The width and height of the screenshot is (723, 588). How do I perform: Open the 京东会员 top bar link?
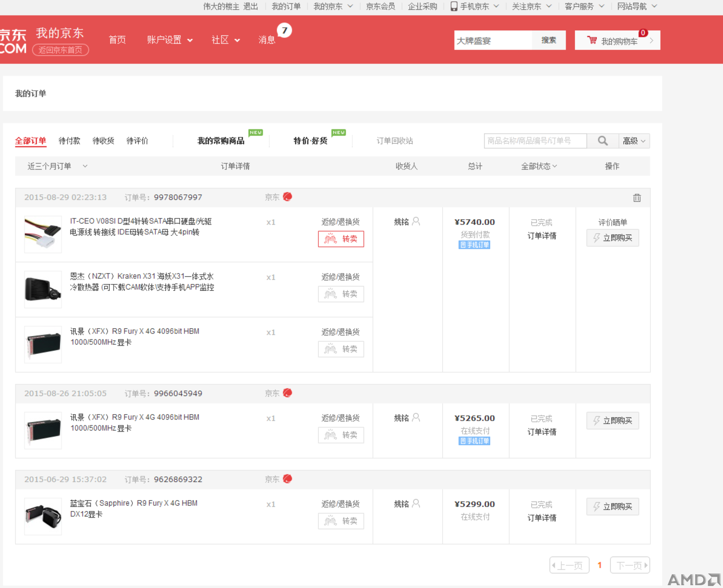tap(380, 6)
